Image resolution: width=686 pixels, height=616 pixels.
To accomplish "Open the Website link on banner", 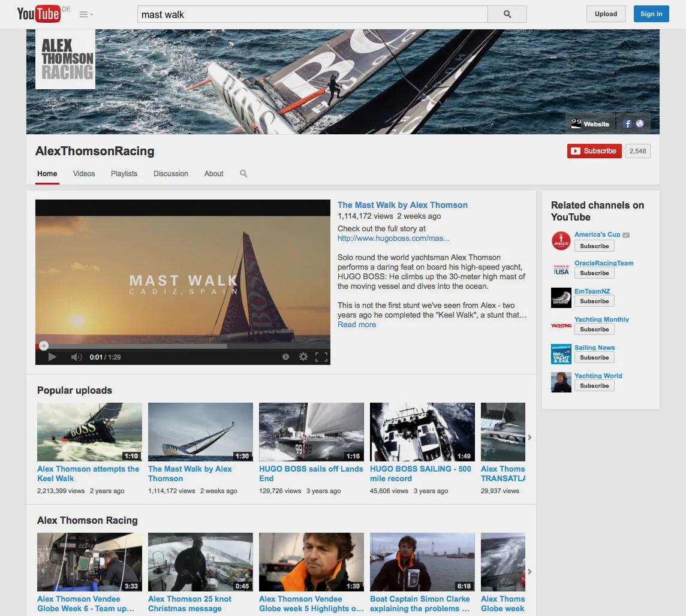I will tap(590, 123).
